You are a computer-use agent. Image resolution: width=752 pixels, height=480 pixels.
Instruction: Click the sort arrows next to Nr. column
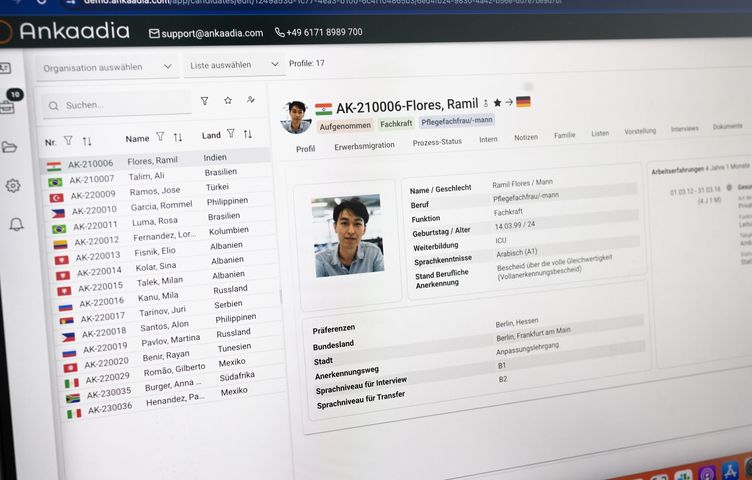pyautogui.click(x=87, y=141)
